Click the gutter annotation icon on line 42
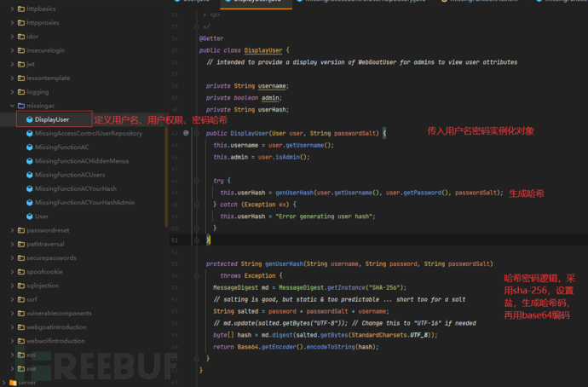This screenshot has width=588, height=387. tap(186, 134)
